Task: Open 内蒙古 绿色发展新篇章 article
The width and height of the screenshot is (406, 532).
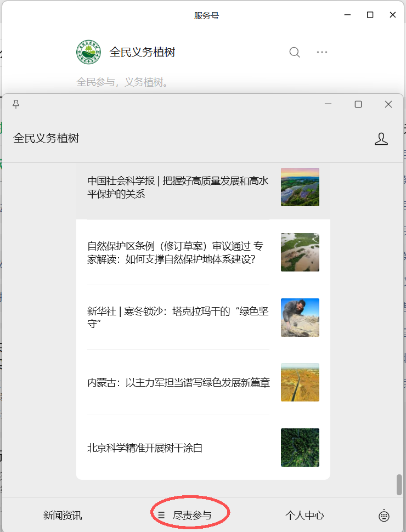Action: coord(178,383)
